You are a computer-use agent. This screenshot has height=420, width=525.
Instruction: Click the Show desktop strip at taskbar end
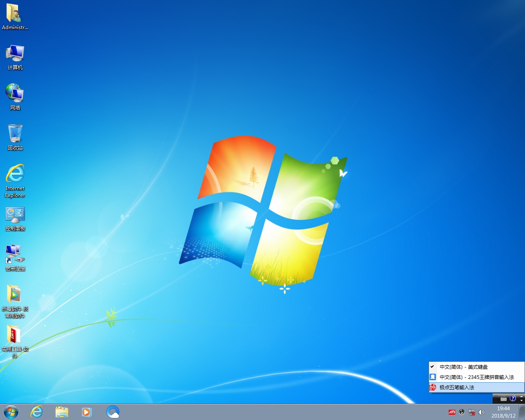tap(522, 412)
